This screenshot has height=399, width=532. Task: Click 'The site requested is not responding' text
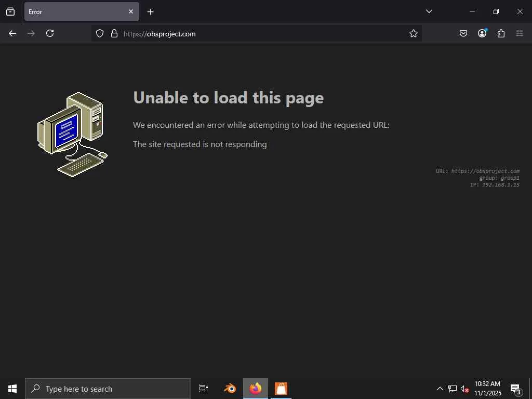200,144
